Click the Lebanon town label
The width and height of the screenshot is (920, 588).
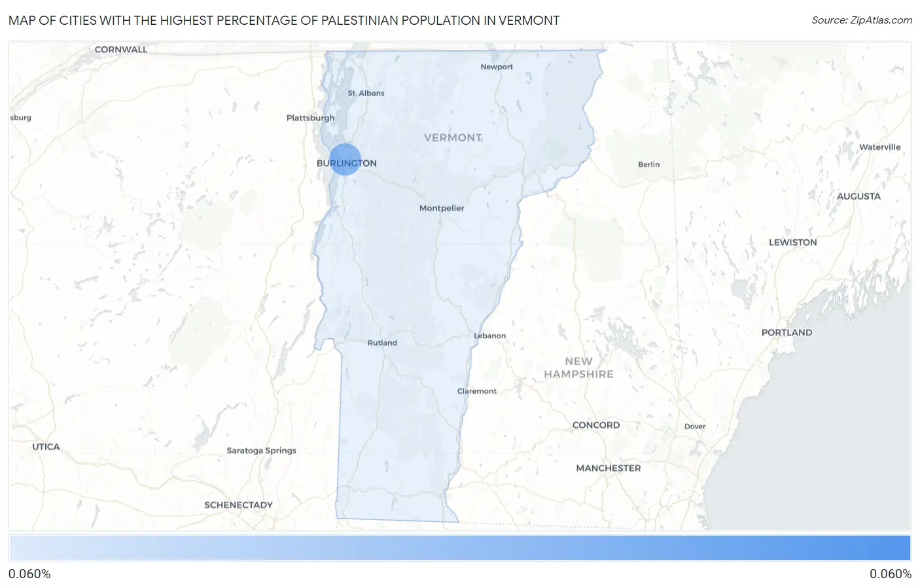pyautogui.click(x=489, y=336)
